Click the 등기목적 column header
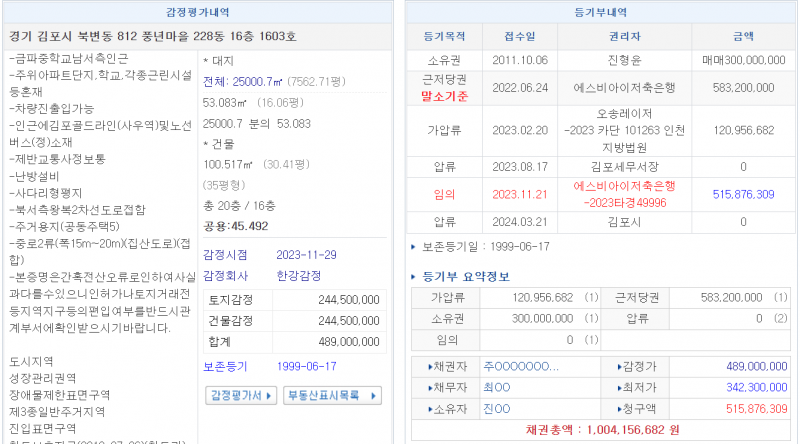The image size is (800, 444). tap(445, 36)
